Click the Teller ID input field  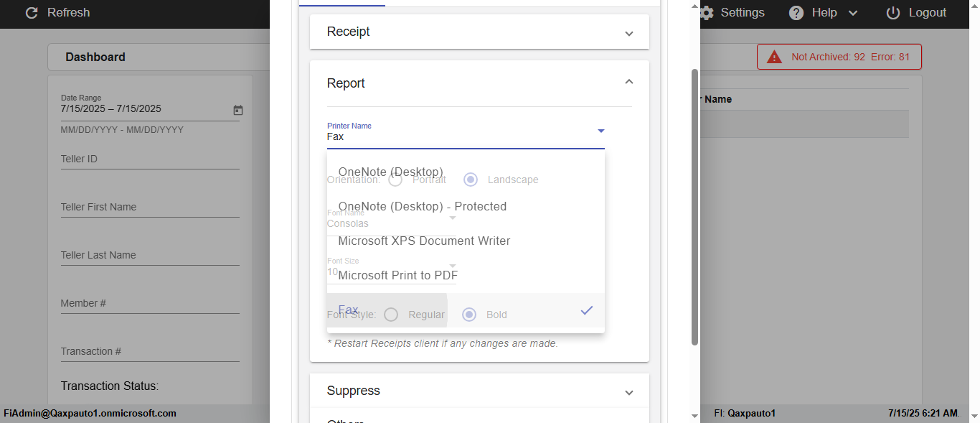pyautogui.click(x=150, y=159)
